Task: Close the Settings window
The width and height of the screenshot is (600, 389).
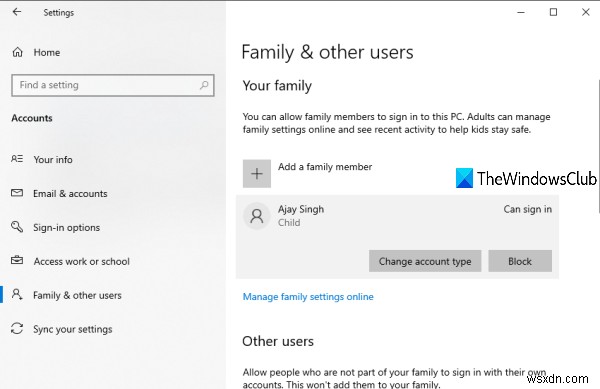Action: pos(585,12)
